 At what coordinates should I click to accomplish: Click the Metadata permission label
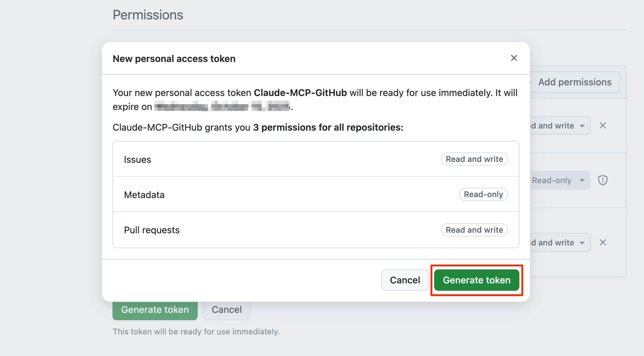[144, 195]
